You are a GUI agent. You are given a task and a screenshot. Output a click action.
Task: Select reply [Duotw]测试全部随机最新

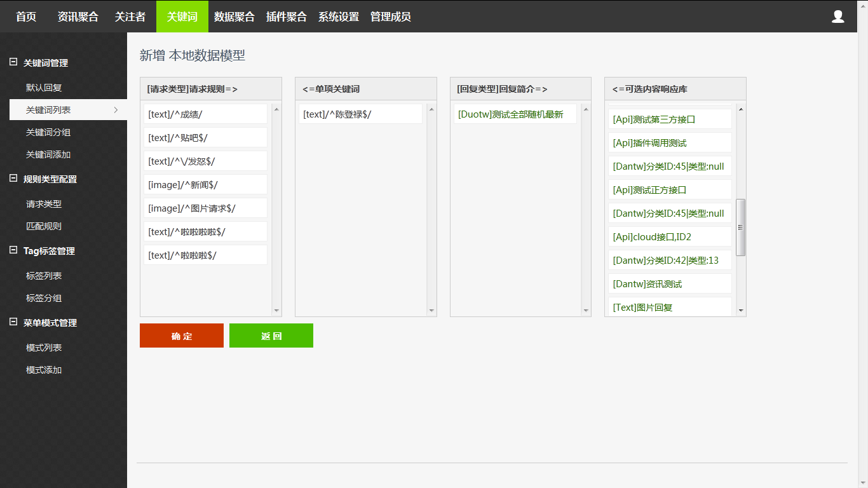515,113
